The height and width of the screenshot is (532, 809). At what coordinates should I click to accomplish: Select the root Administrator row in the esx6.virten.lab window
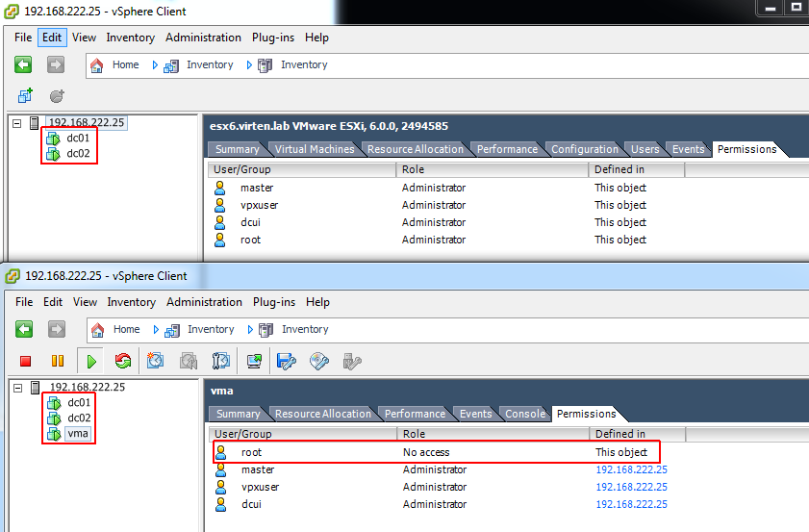pyautogui.click(x=430, y=240)
